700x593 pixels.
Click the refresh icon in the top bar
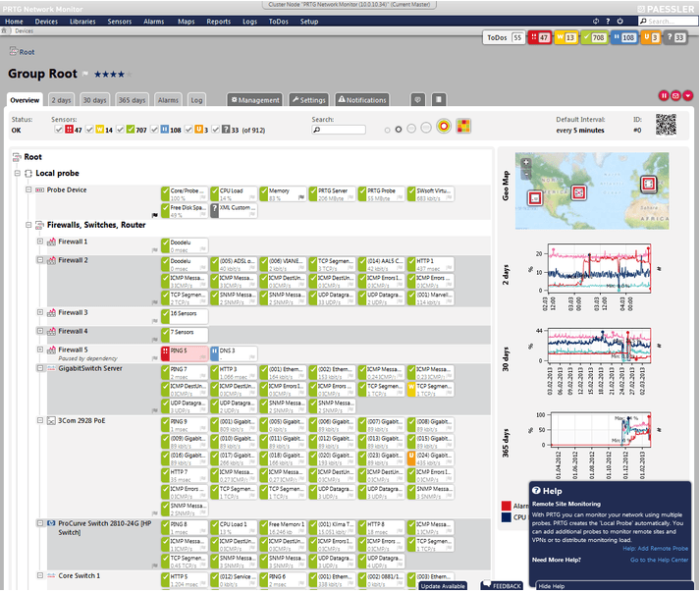[x=596, y=21]
